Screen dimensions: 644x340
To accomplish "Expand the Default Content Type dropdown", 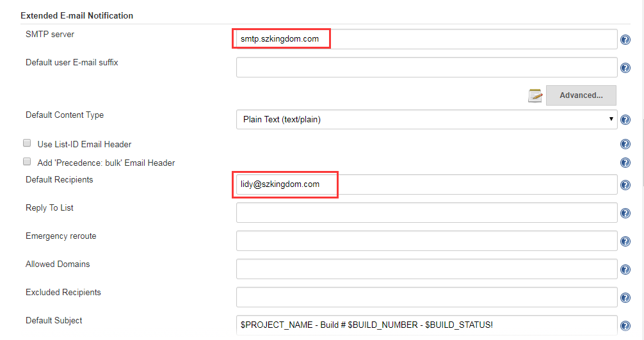I will click(x=427, y=120).
